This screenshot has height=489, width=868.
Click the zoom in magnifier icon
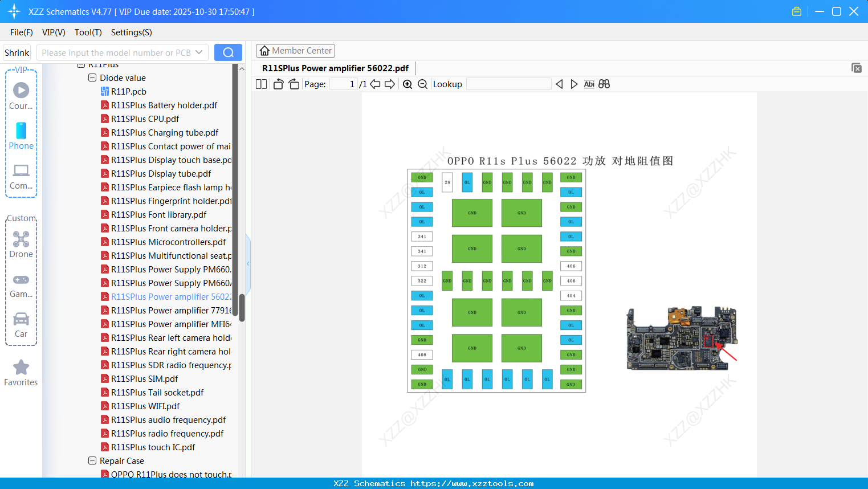pyautogui.click(x=407, y=84)
